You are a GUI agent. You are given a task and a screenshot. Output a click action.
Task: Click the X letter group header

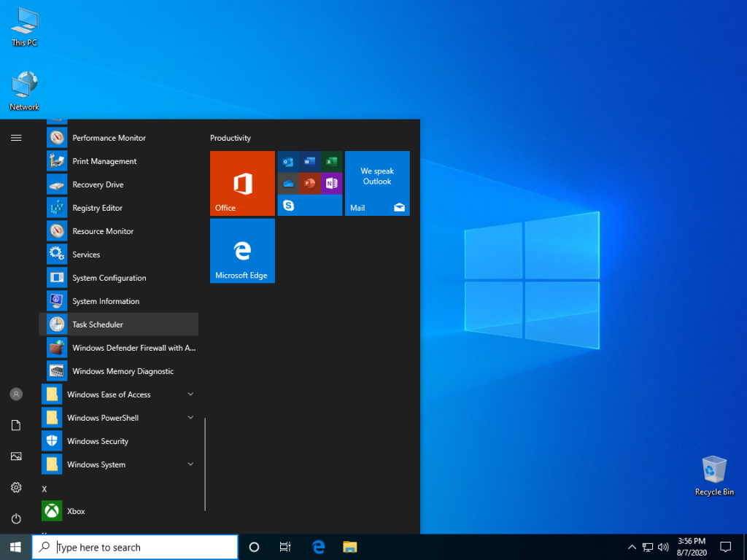coord(44,489)
